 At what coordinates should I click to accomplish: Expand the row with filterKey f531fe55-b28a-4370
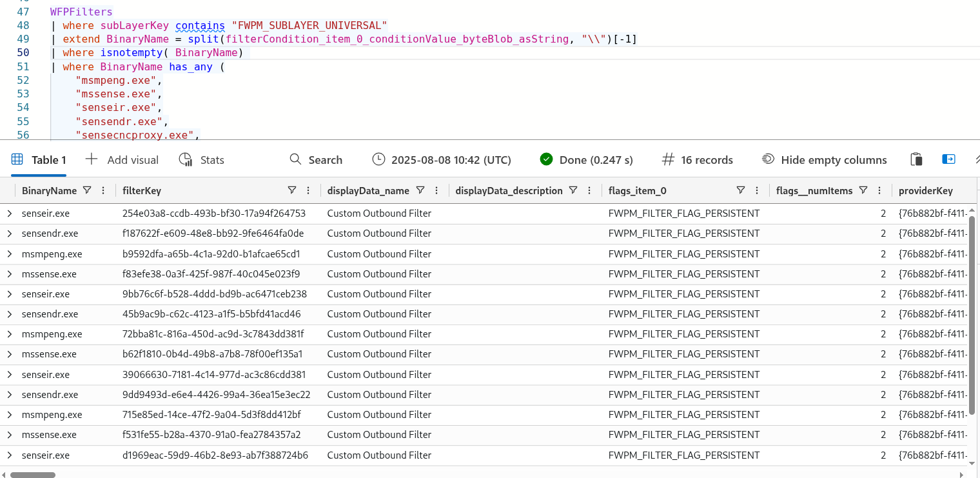pos(10,434)
